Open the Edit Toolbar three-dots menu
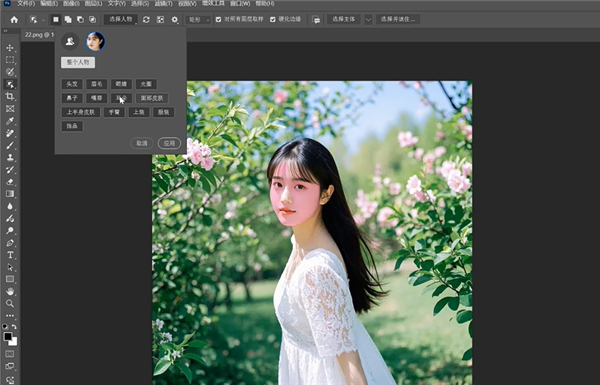The height and width of the screenshot is (385, 600). click(10, 316)
